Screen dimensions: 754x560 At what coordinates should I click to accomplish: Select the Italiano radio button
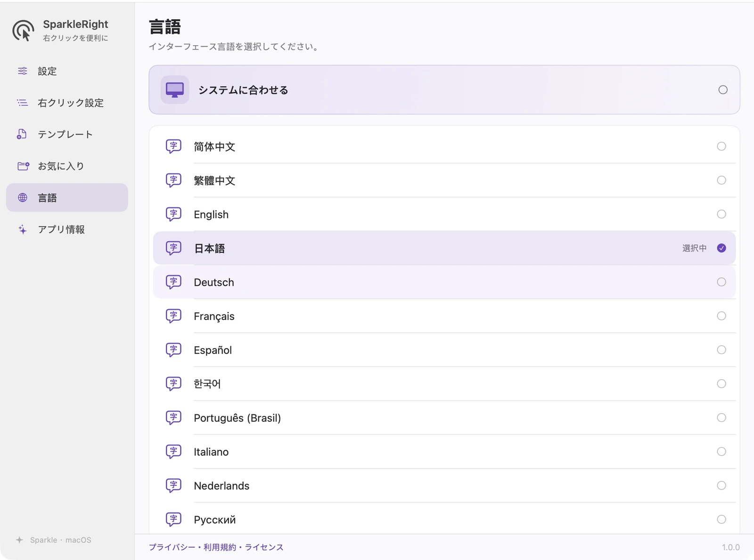(x=721, y=452)
